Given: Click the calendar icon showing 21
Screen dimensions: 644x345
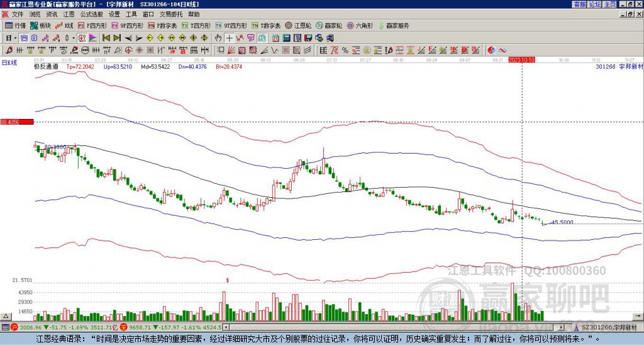Looking at the screenshot, I should click(x=275, y=38).
